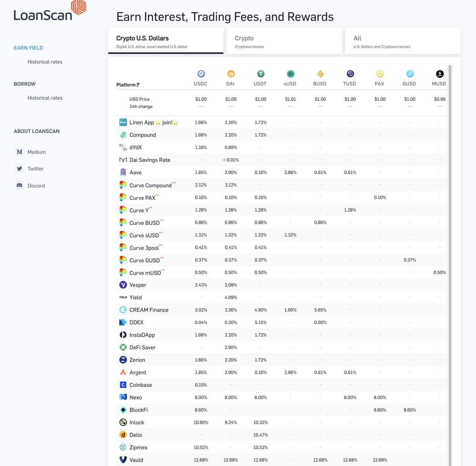476x466 pixels.
Task: Click Curve mUSD's 0.50% MUSD rate
Action: click(x=440, y=272)
